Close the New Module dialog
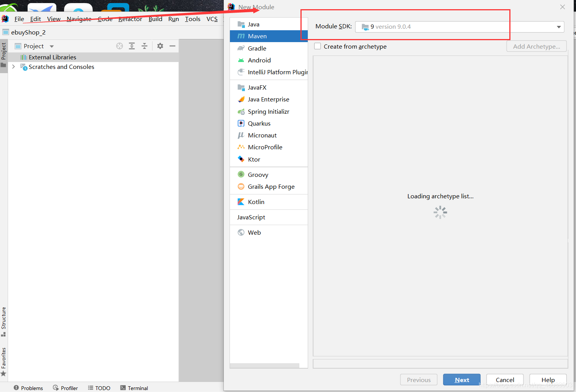576x392 pixels. pos(562,7)
